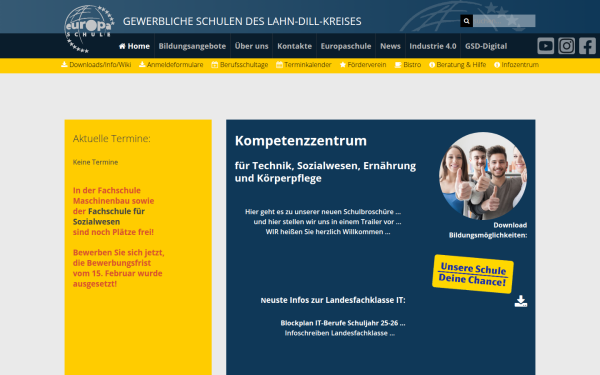
Task: Focus the search input field
Action: click(504, 21)
